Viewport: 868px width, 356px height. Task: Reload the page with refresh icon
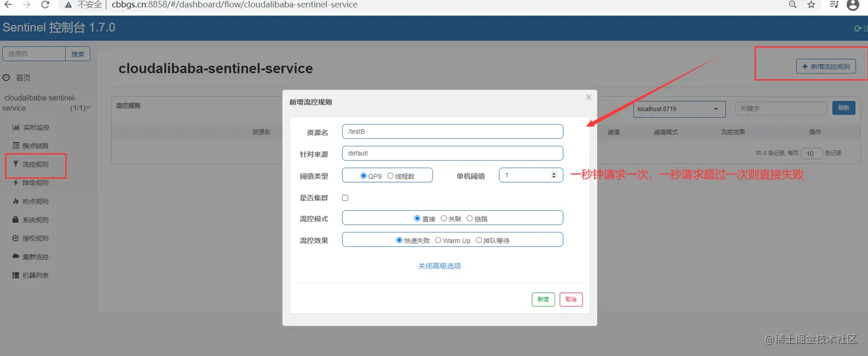click(x=45, y=5)
